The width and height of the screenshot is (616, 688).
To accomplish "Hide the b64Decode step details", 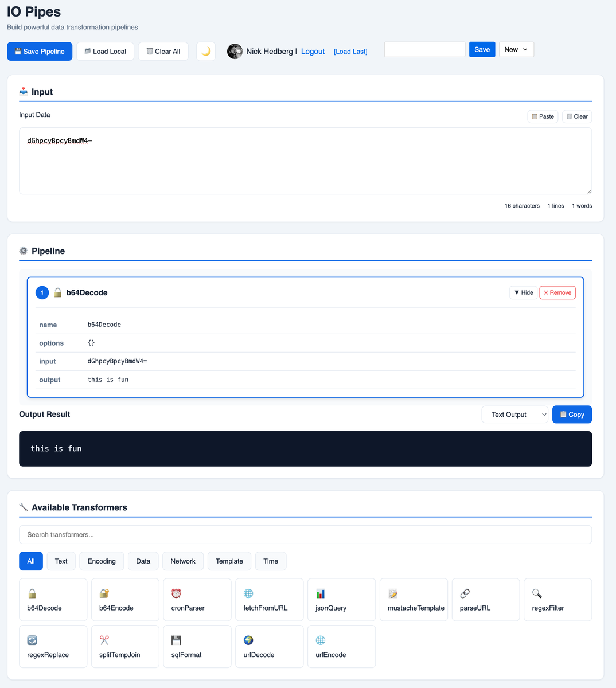I will [x=523, y=292].
